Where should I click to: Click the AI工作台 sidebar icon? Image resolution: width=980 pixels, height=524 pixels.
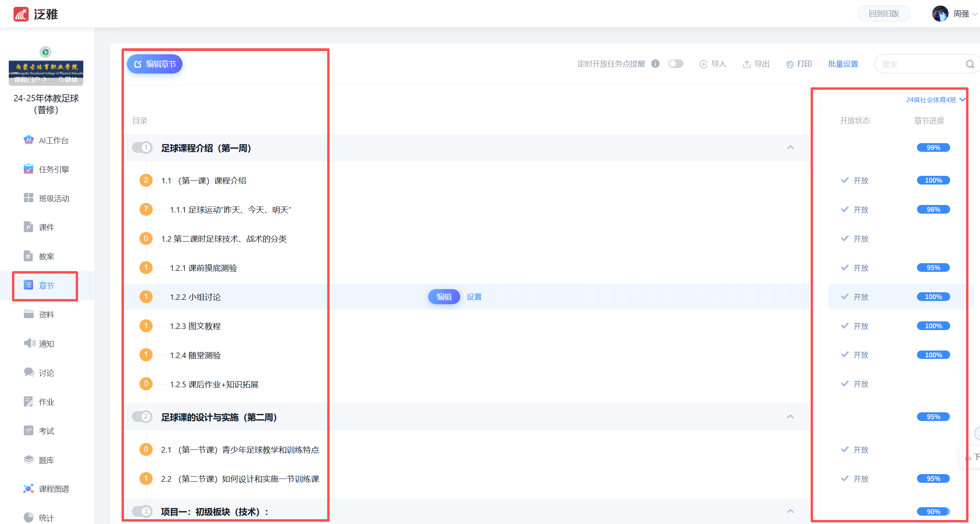tap(28, 140)
